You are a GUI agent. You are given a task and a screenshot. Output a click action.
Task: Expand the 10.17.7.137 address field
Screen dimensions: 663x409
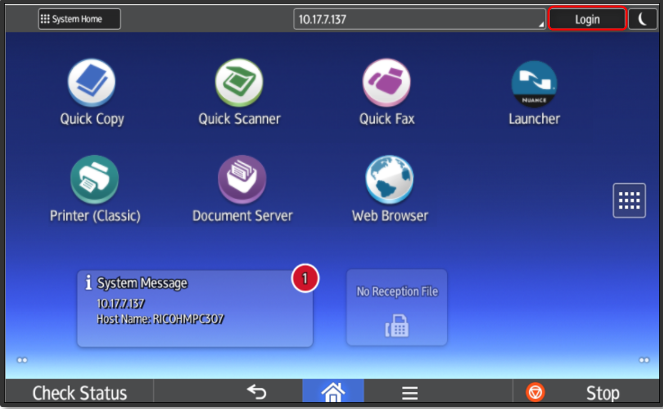(420, 19)
